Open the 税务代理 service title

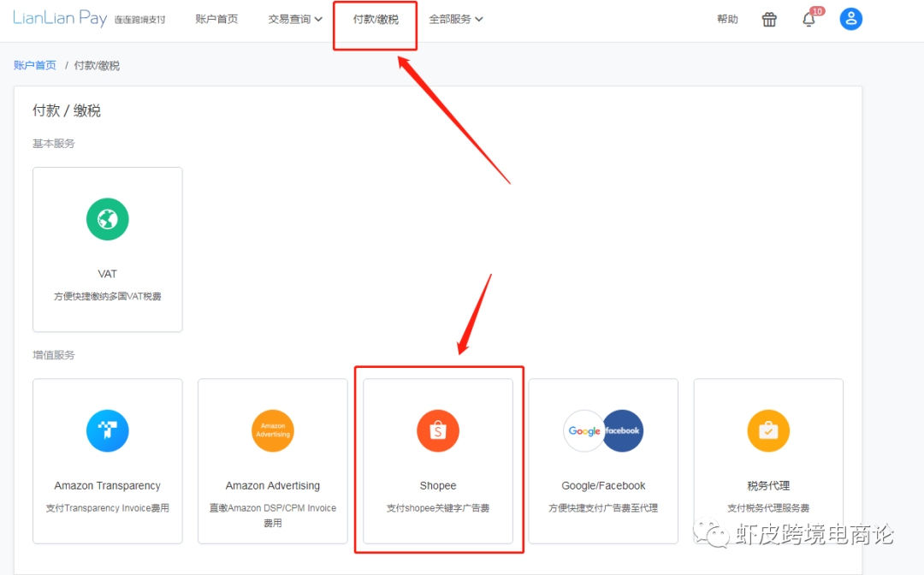[x=768, y=485]
